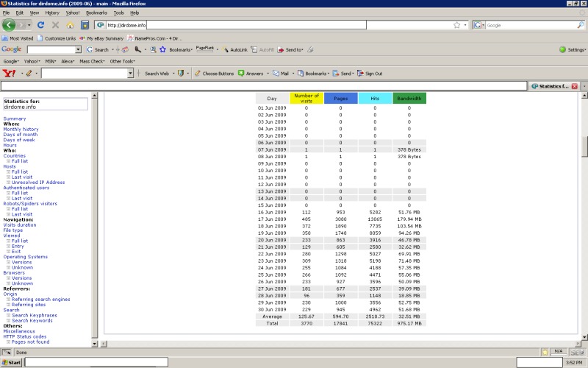Click the Yahoo Answers button

pyautogui.click(x=251, y=74)
